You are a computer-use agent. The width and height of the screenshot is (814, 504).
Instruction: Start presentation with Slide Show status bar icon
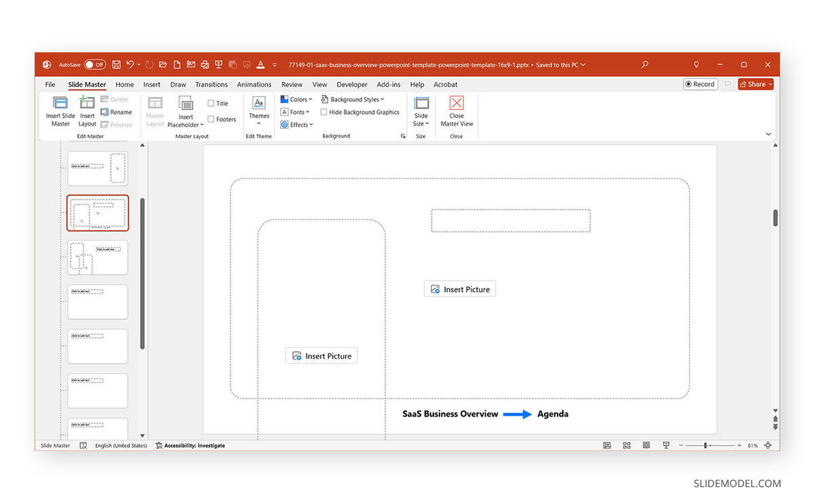[666, 445]
